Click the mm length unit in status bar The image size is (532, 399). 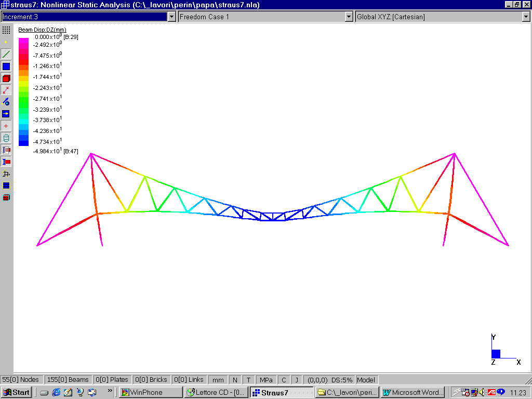(218, 380)
